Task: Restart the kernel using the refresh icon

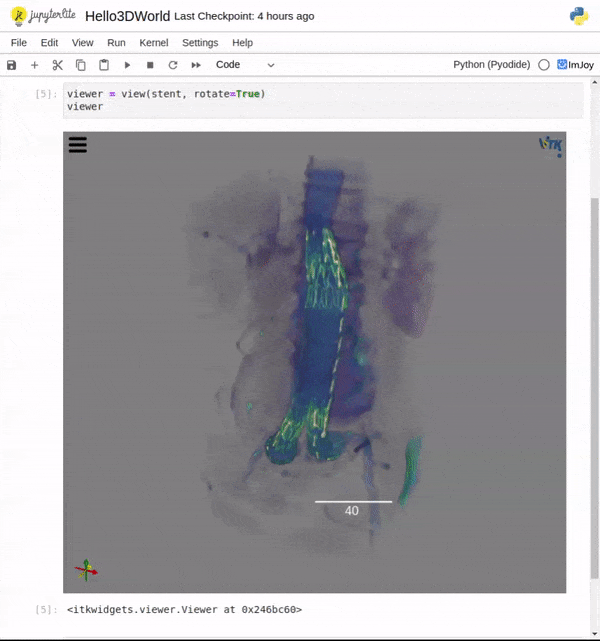Action: click(172, 65)
